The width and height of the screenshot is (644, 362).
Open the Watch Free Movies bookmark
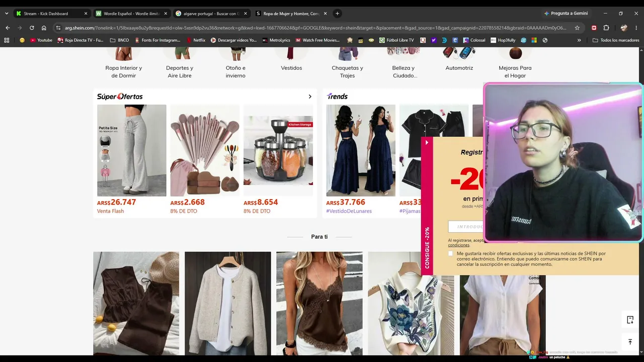click(317, 40)
